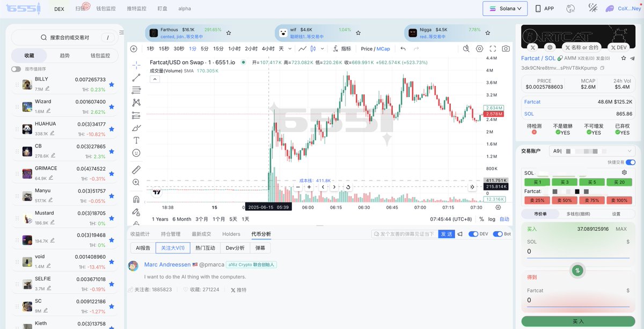
Task: Open the chart quick search icon
Action: 466,48
